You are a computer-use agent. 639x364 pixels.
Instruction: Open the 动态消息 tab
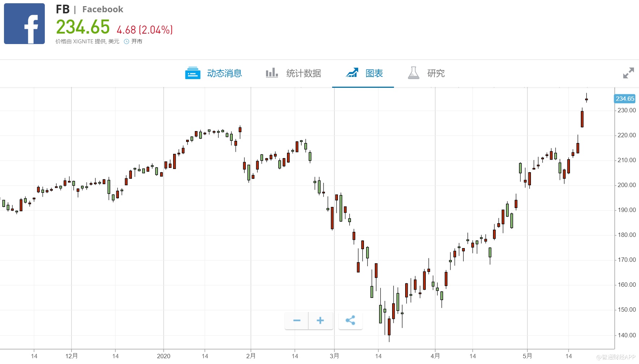tap(224, 73)
